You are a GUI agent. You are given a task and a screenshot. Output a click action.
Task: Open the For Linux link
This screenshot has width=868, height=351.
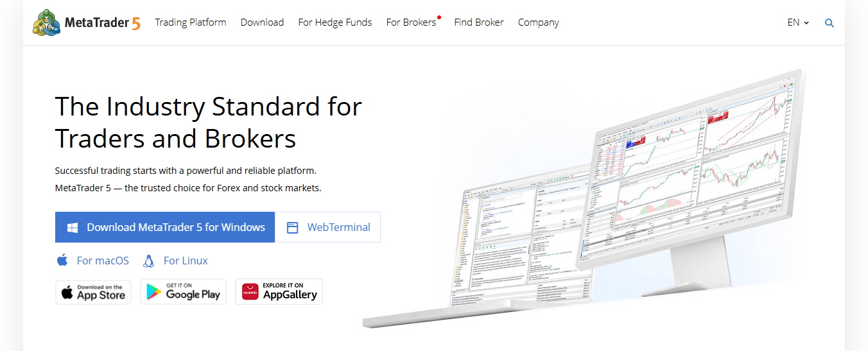(x=186, y=261)
